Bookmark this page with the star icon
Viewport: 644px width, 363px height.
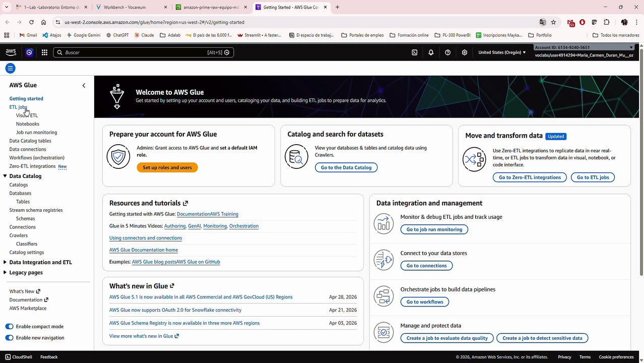[x=553, y=22]
